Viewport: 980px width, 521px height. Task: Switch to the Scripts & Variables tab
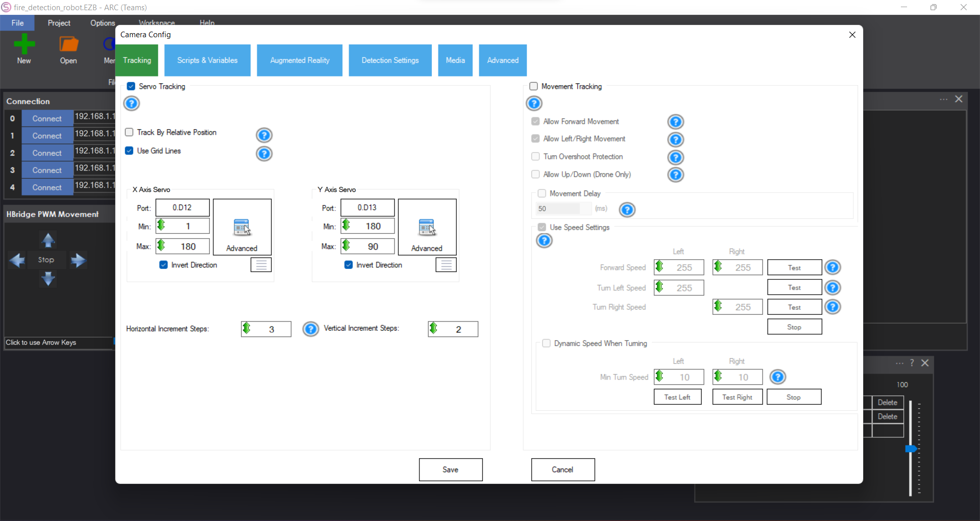tap(207, 60)
